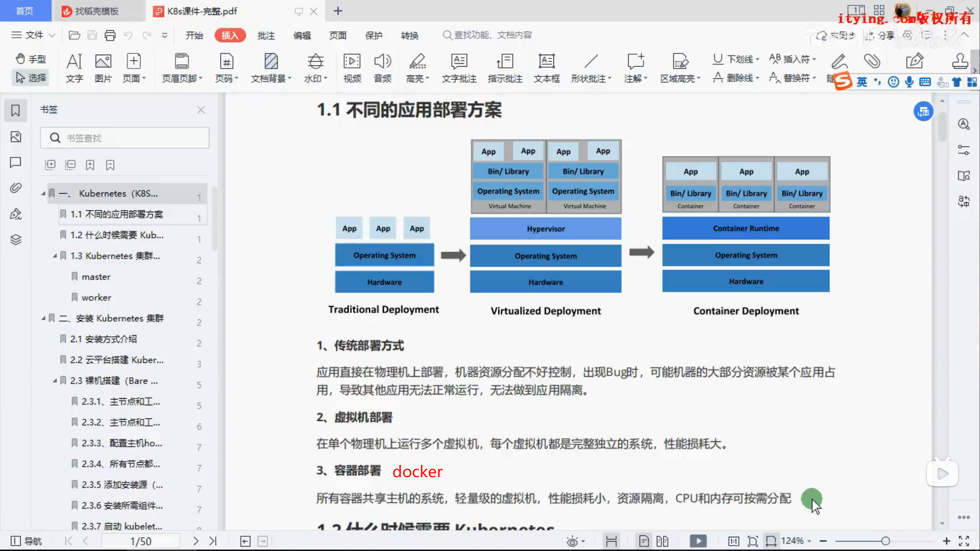Click the print icon in quick toolbar
980x551 pixels.
tap(110, 35)
